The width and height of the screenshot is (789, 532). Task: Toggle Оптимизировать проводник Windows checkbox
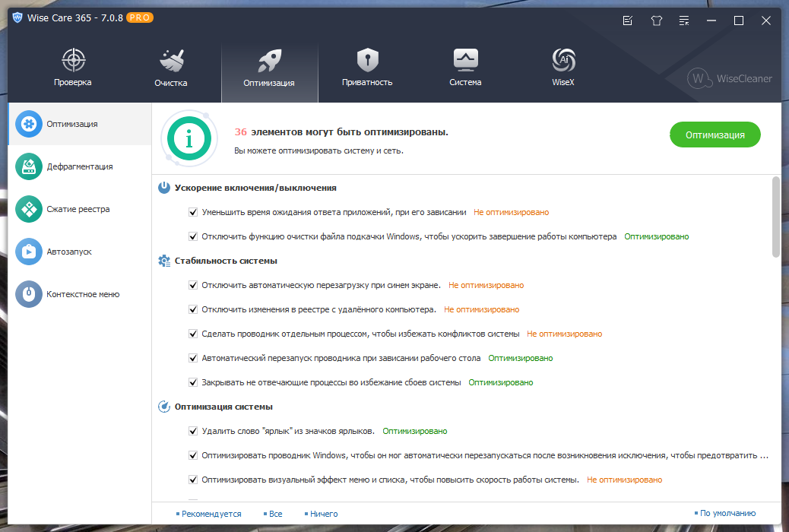click(x=193, y=455)
